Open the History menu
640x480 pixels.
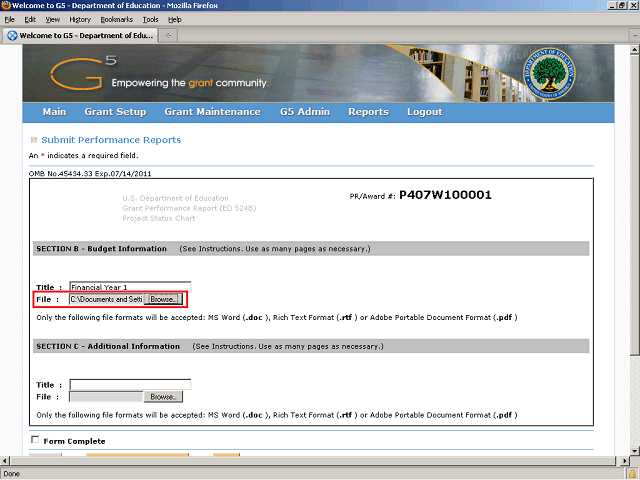point(80,20)
